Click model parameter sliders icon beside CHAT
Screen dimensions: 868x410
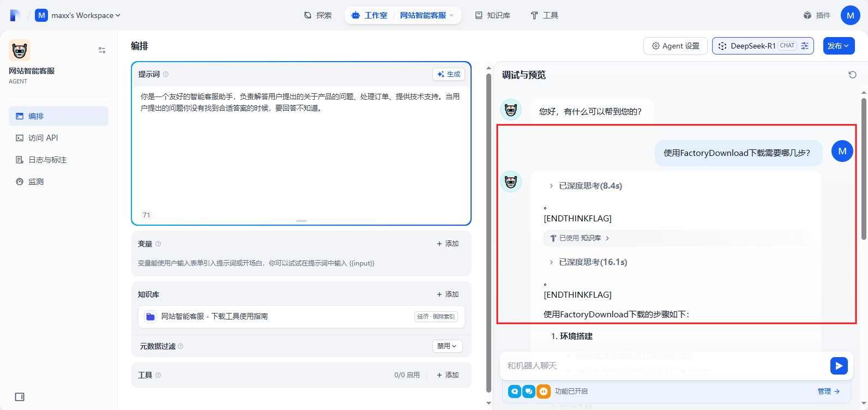pos(805,46)
